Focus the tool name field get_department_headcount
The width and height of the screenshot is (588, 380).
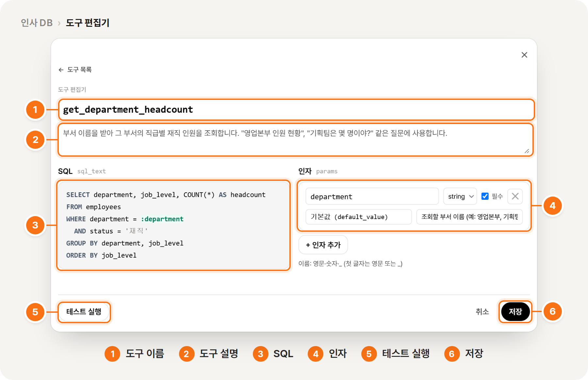[296, 110]
